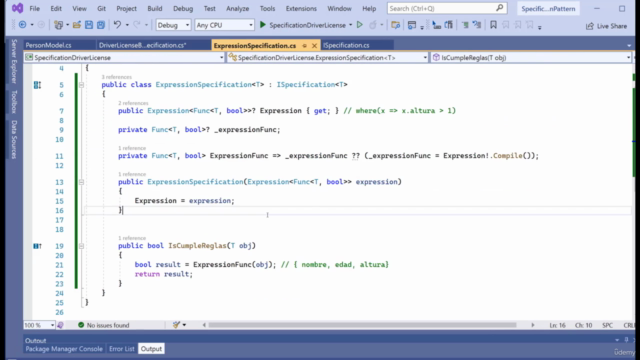Viewport: 640px width, 360px height.
Task: Click the icon left of comment-lines icon
Action: pos(449,25)
